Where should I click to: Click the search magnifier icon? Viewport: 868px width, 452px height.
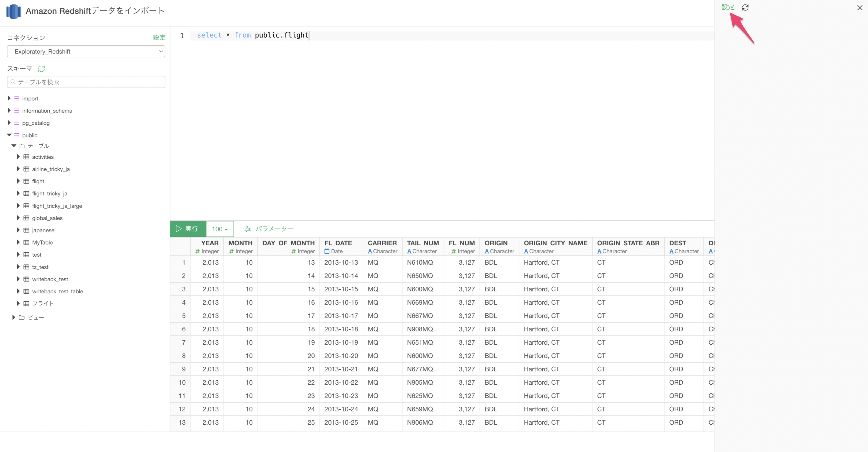click(13, 82)
